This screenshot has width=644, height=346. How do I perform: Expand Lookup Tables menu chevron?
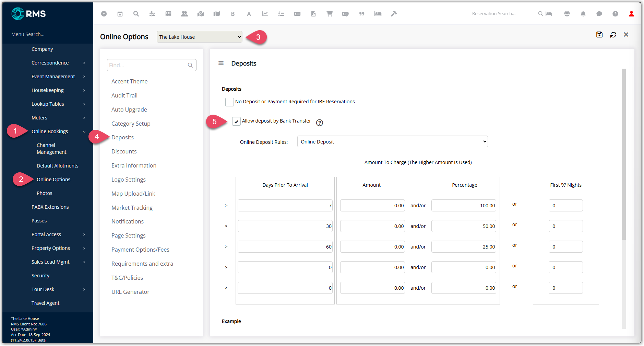pyautogui.click(x=84, y=104)
